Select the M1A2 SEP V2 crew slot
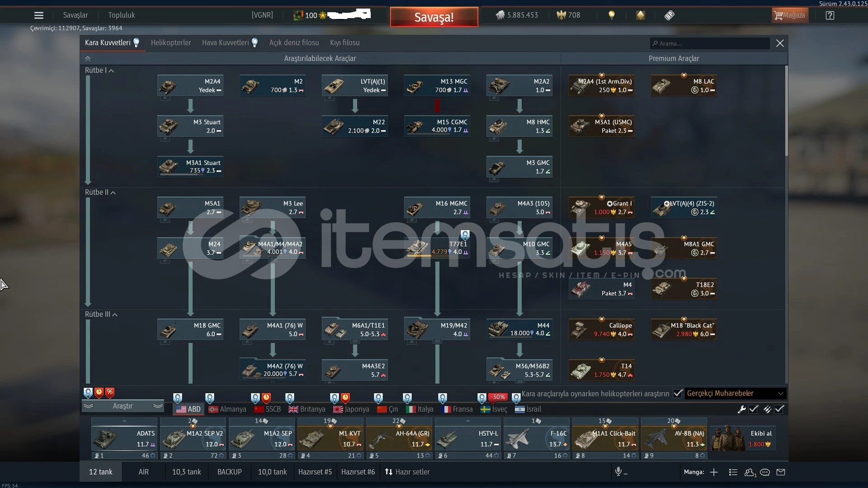Screen dimensions: 868x488 tap(193, 438)
